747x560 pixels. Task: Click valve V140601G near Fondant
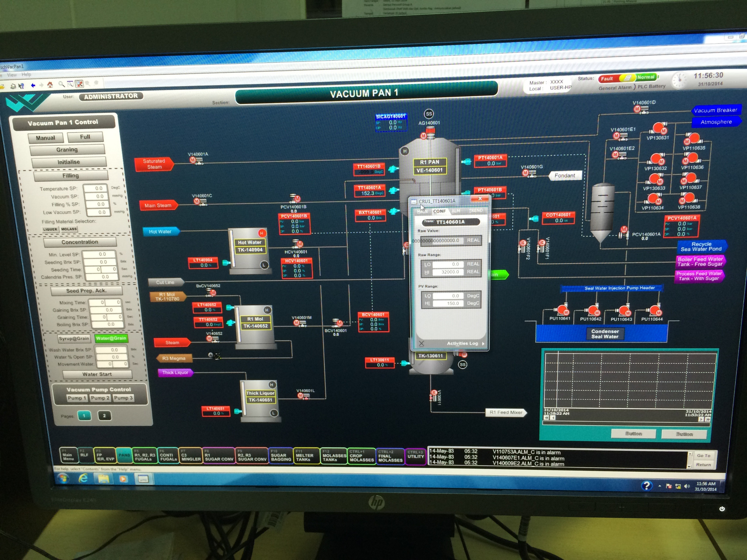coord(529,174)
